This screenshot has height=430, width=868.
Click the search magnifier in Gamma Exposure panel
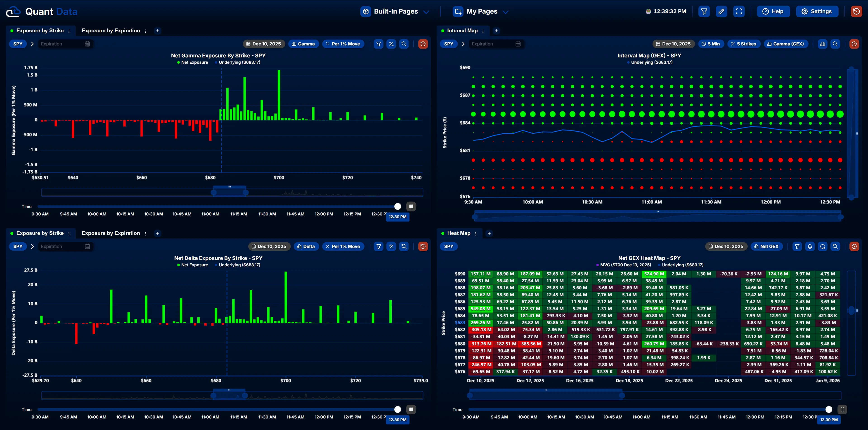pyautogui.click(x=404, y=44)
